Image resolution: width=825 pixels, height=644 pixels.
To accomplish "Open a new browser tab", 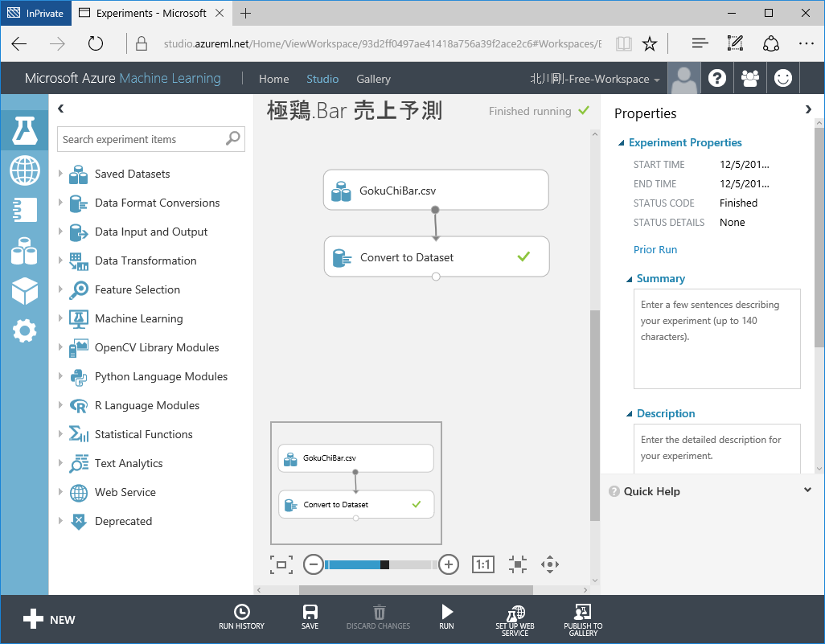I will [246, 13].
